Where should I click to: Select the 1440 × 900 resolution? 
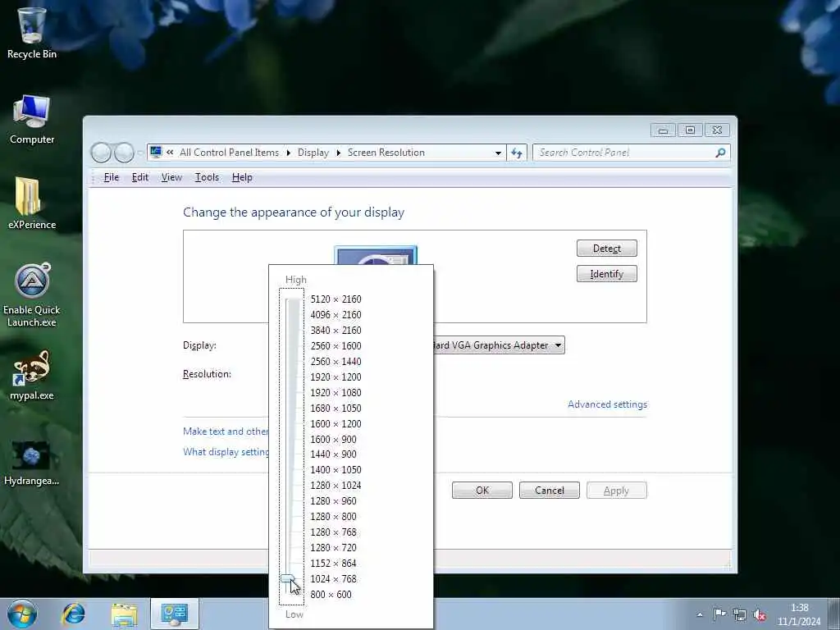(333, 454)
